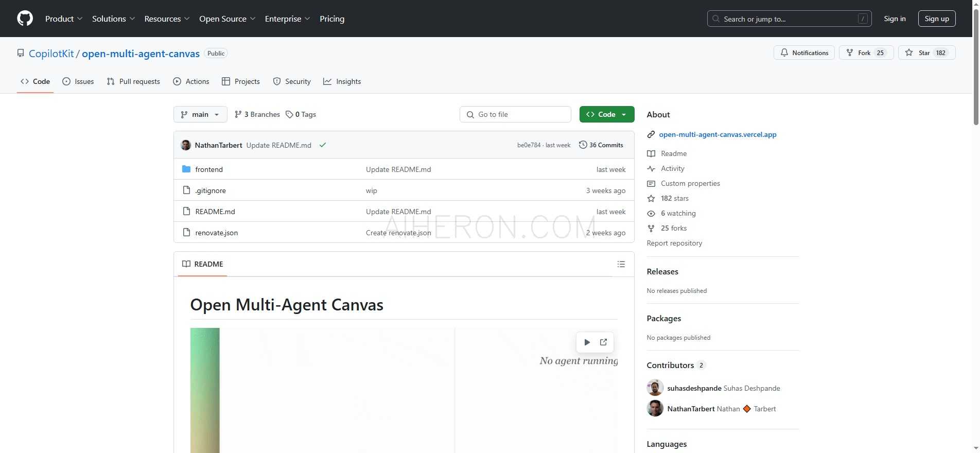Open the demo video in new window

(x=604, y=342)
